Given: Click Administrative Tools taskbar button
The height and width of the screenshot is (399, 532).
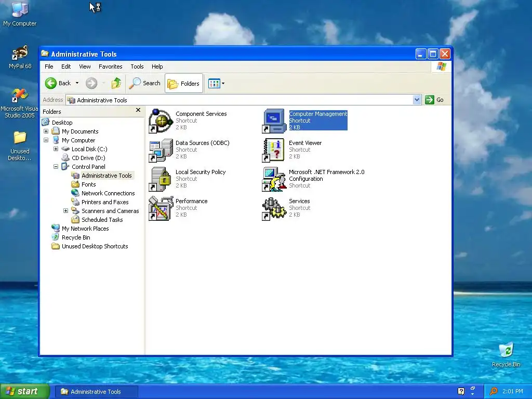Looking at the screenshot, I should tap(96, 392).
